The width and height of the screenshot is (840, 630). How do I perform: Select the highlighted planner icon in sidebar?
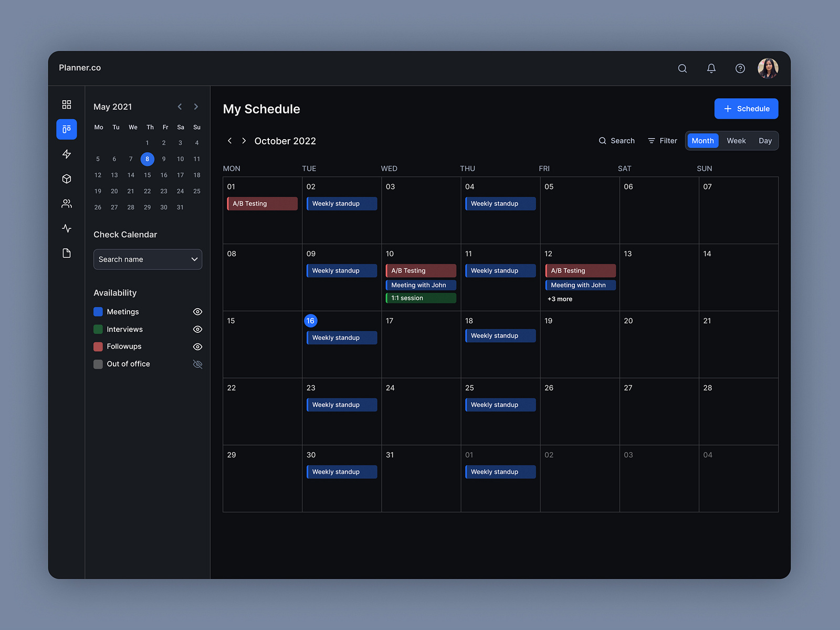coord(67,129)
